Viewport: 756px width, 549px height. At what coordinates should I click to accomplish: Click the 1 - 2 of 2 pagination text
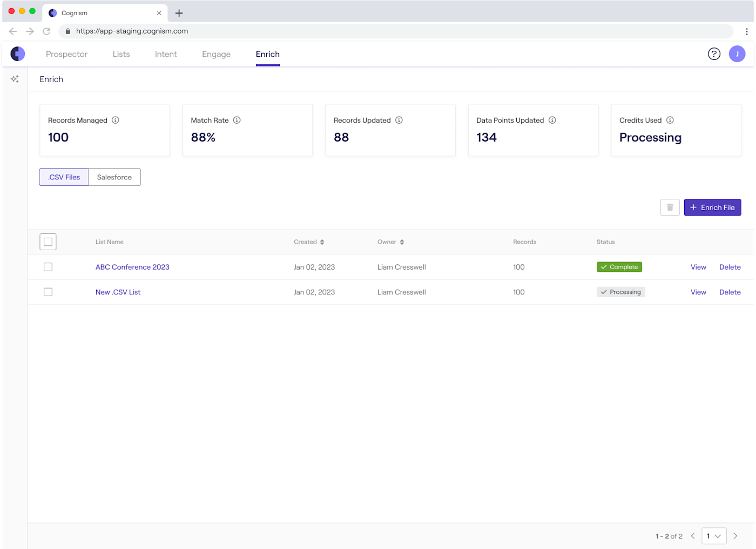(669, 536)
